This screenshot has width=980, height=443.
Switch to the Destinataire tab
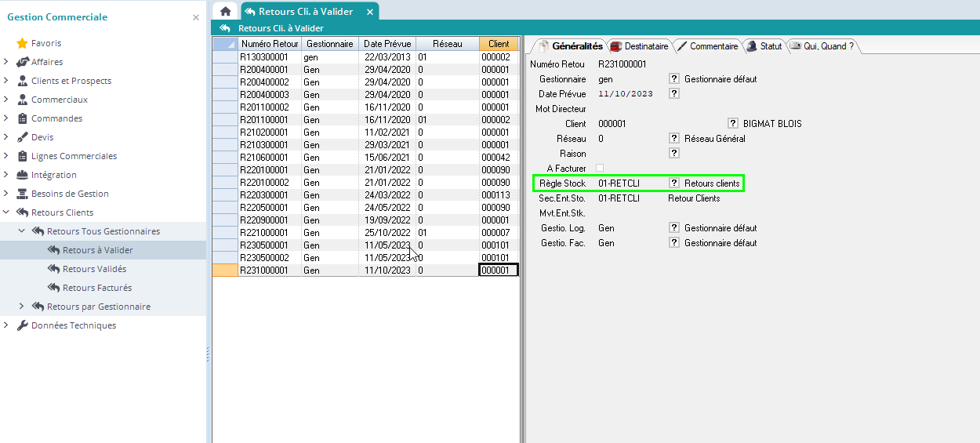coord(640,46)
